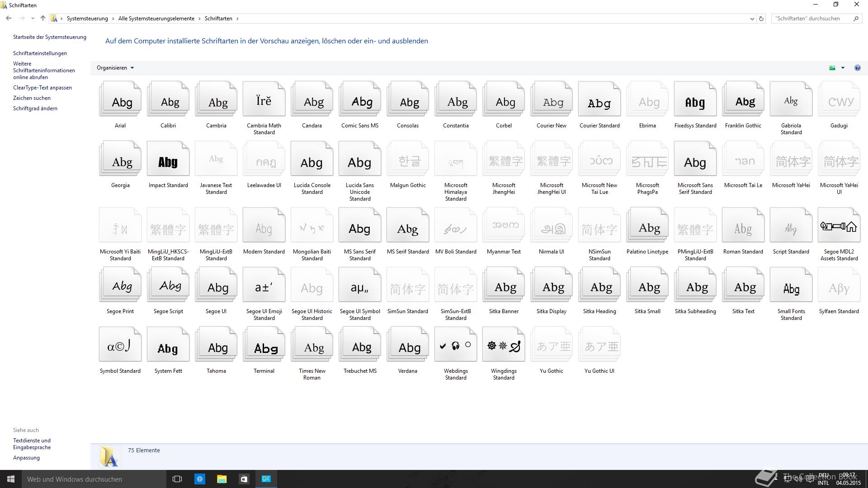Open the Windows Start menu

point(11,479)
